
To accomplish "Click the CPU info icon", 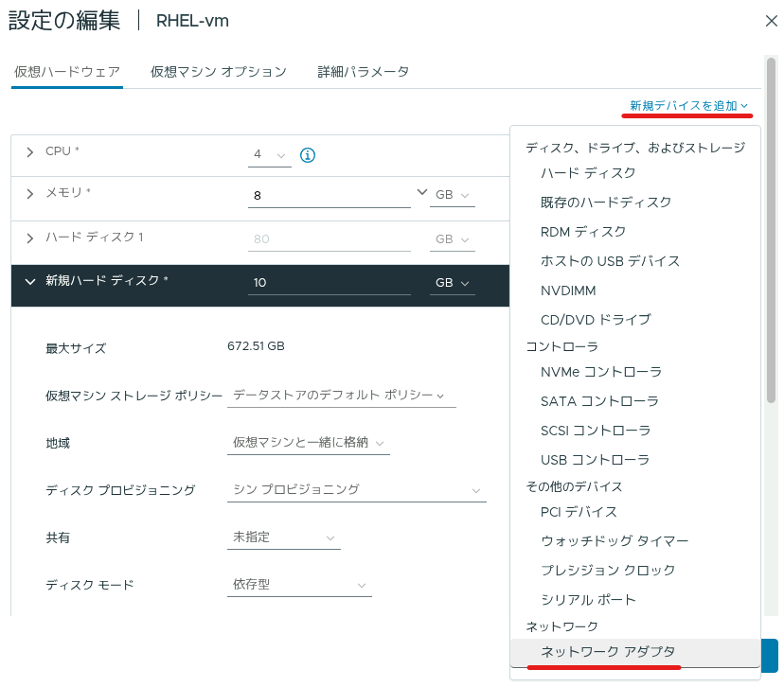I will [308, 155].
